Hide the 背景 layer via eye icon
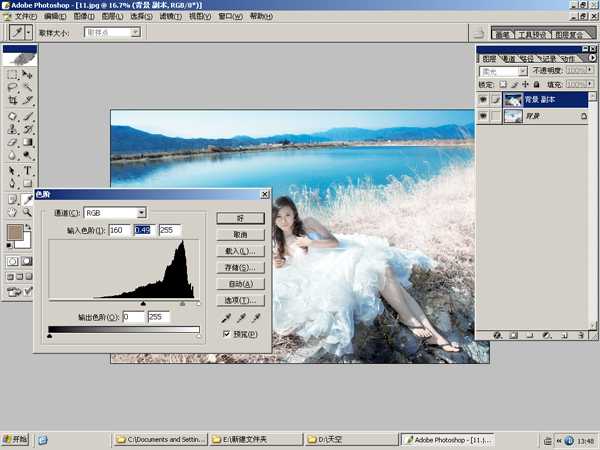The width and height of the screenshot is (600, 450). [483, 117]
